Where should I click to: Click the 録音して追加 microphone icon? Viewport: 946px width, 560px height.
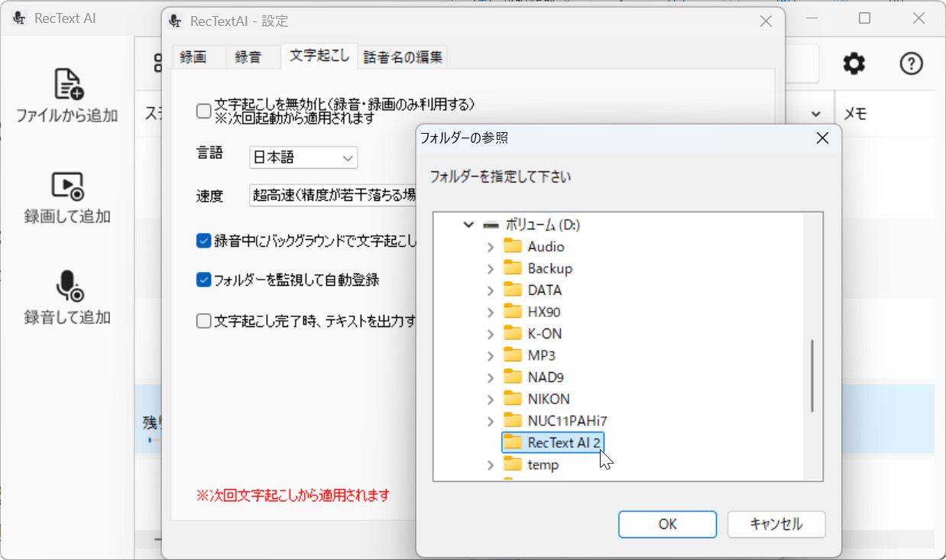(67, 285)
